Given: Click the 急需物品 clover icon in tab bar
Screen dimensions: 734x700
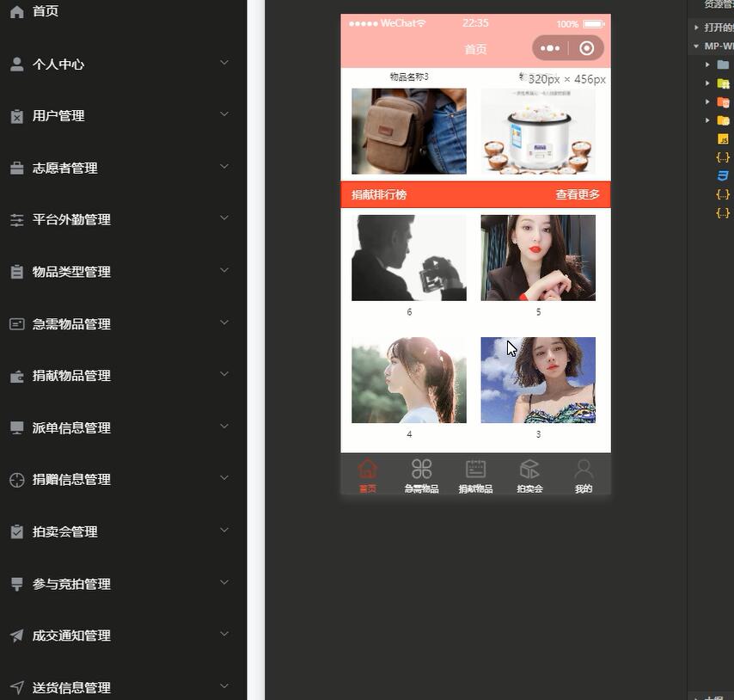Looking at the screenshot, I should tap(421, 469).
